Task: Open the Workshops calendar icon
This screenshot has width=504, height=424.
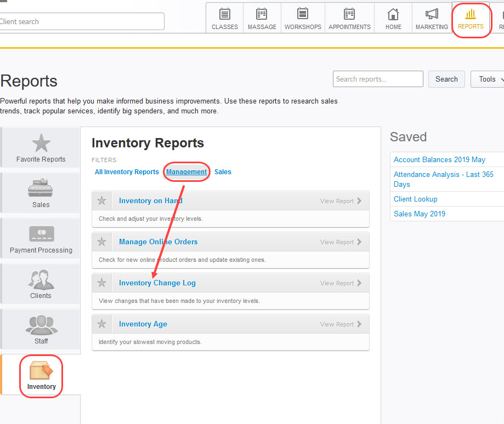Action: tap(303, 14)
